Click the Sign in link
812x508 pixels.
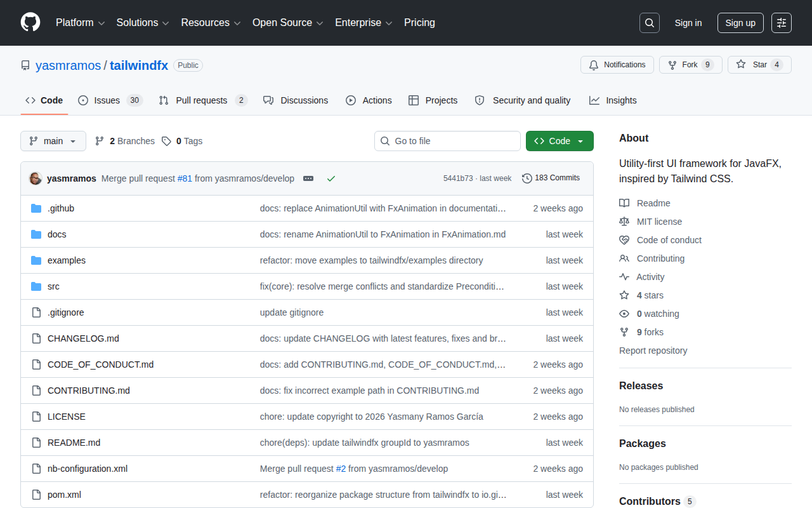(x=688, y=23)
